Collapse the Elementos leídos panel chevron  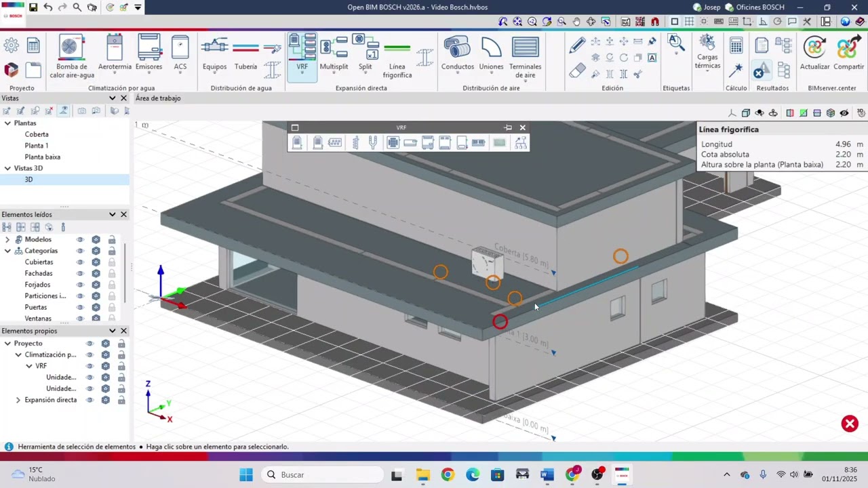[112, 214]
